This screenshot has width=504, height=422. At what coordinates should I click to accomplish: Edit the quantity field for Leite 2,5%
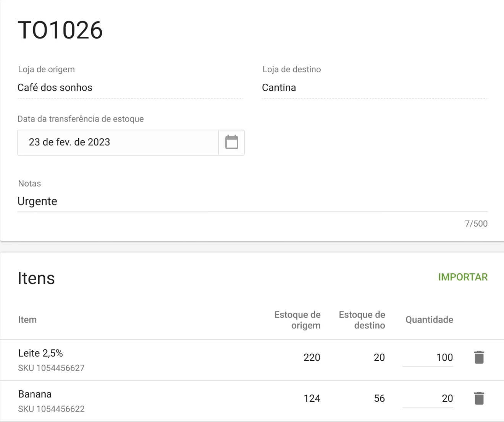(428, 357)
